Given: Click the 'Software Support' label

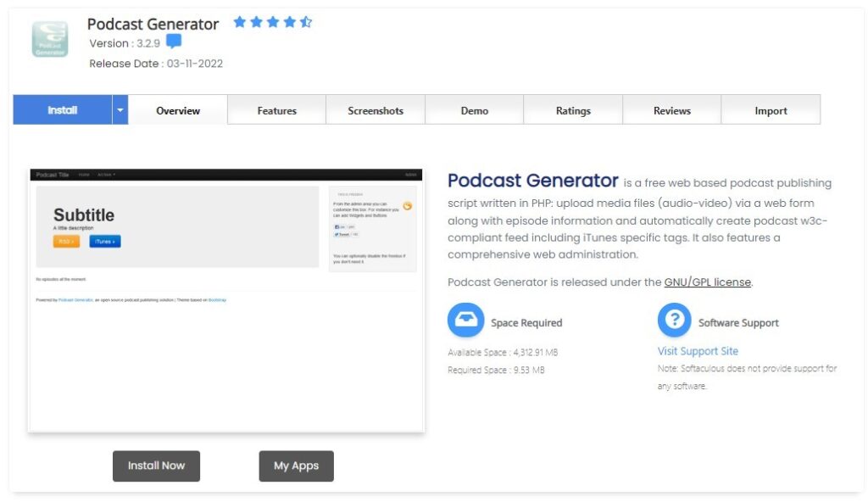Looking at the screenshot, I should (x=738, y=322).
